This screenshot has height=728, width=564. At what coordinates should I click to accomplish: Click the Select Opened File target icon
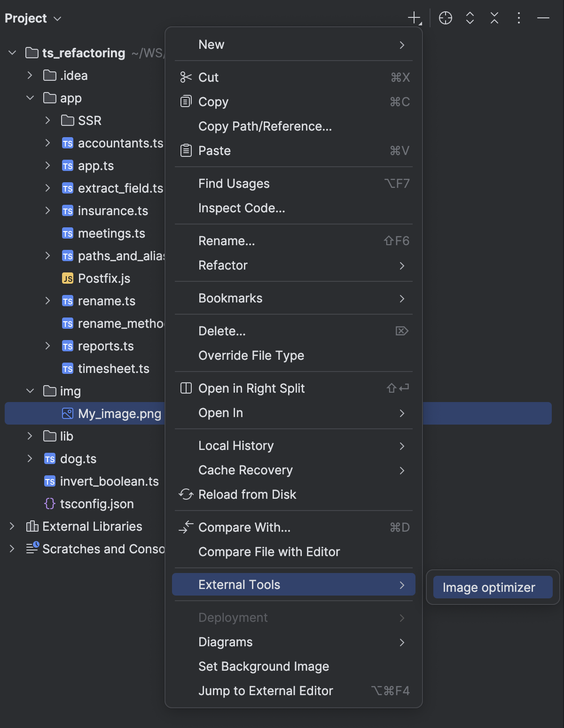pyautogui.click(x=445, y=18)
